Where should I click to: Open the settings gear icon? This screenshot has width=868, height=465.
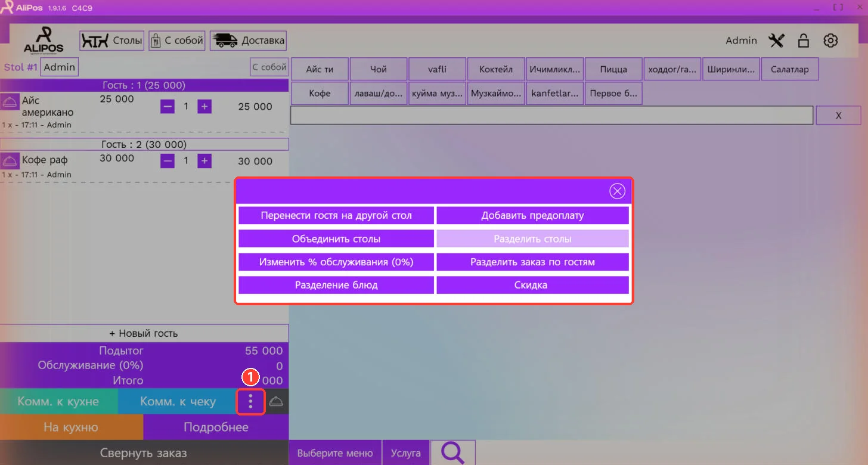[830, 41]
